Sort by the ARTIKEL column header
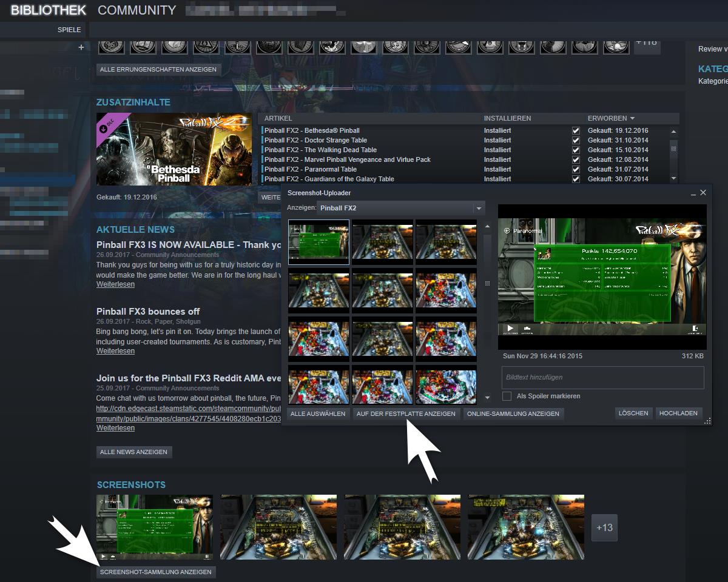Image resolution: width=728 pixels, height=582 pixels. [278, 118]
